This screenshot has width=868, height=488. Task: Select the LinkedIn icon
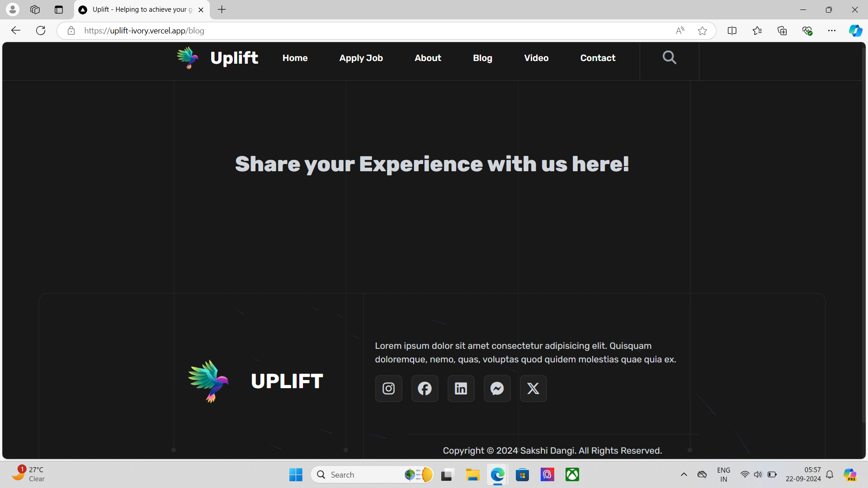pyautogui.click(x=461, y=388)
